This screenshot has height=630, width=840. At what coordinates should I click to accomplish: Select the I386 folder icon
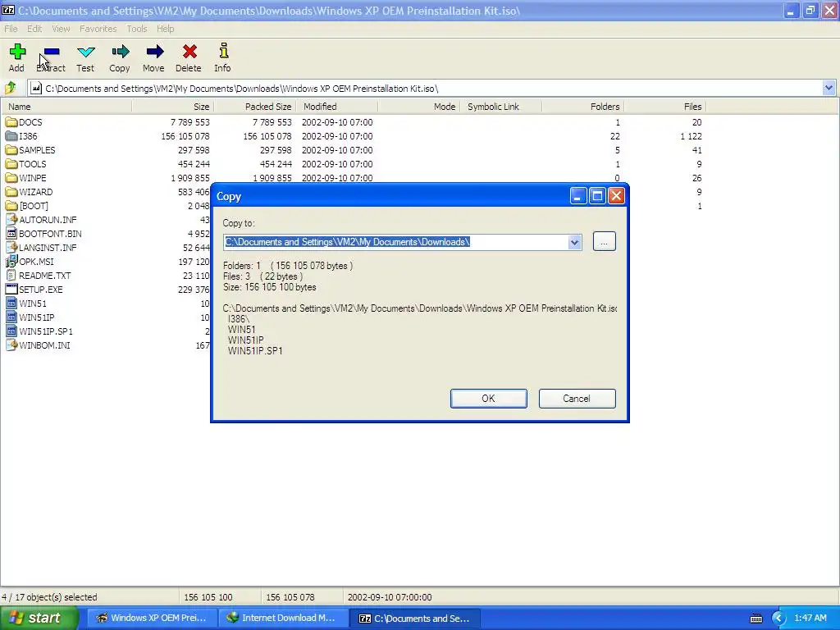(x=11, y=136)
